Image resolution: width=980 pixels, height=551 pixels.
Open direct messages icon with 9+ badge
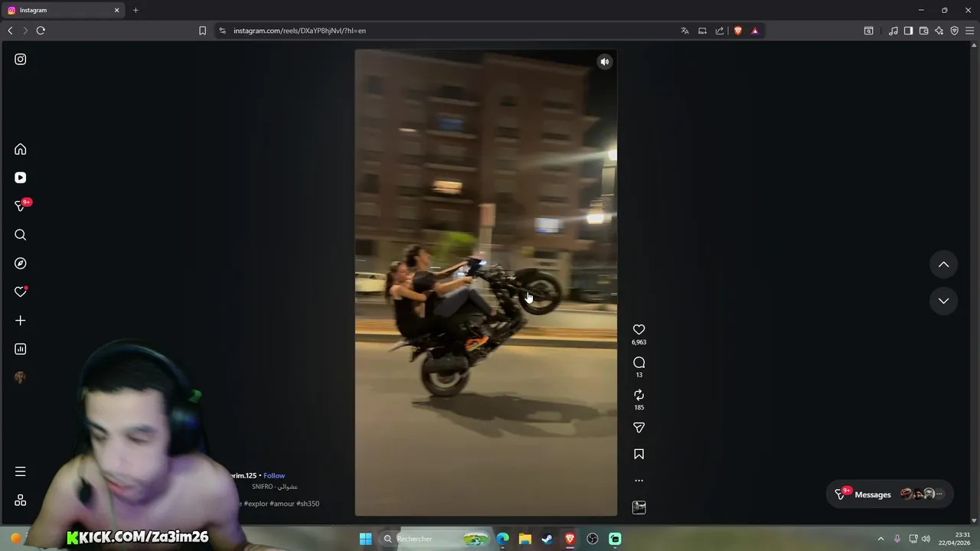(21, 206)
